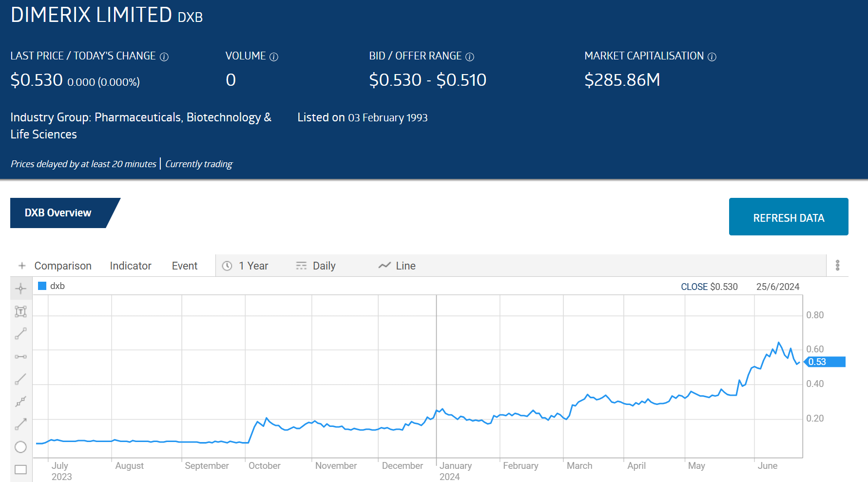This screenshot has width=868, height=482.
Task: Show info for Last Price / Today's Change
Action: click(x=164, y=57)
